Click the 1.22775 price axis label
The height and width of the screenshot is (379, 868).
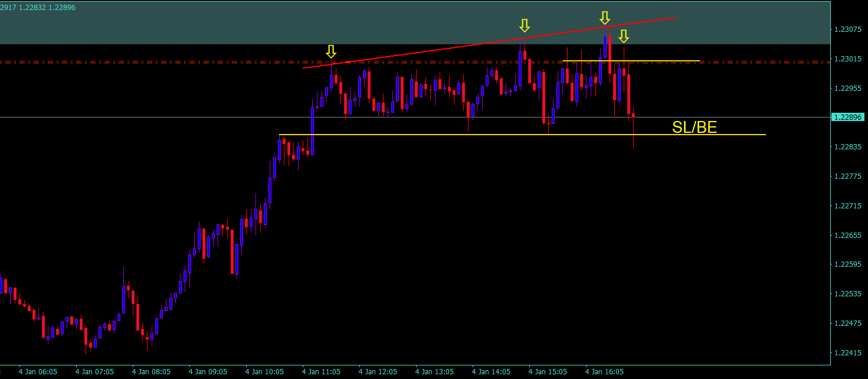pos(849,177)
